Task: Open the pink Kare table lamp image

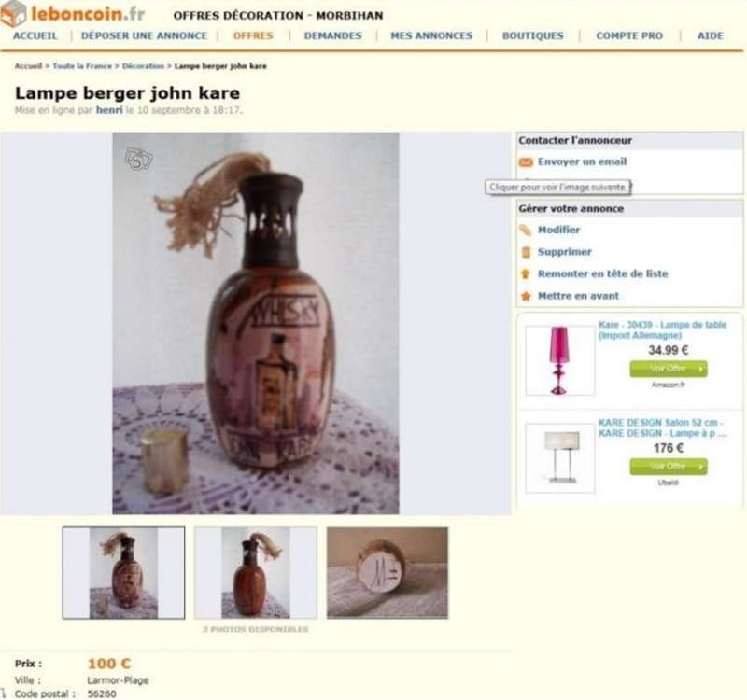Action: (559, 360)
